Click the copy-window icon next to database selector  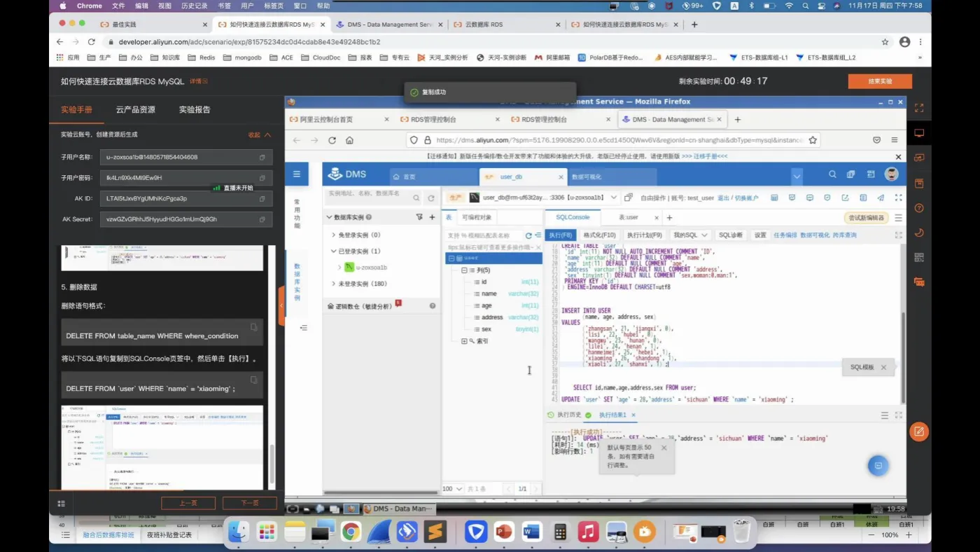click(629, 198)
